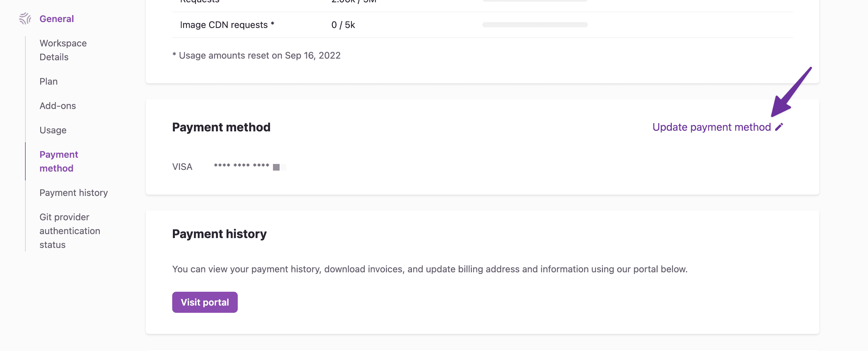Click Update payment method link
The image size is (868, 351).
[712, 127]
